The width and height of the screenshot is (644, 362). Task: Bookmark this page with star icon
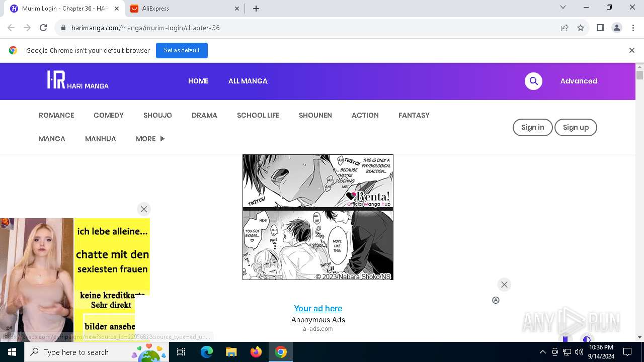pyautogui.click(x=581, y=28)
